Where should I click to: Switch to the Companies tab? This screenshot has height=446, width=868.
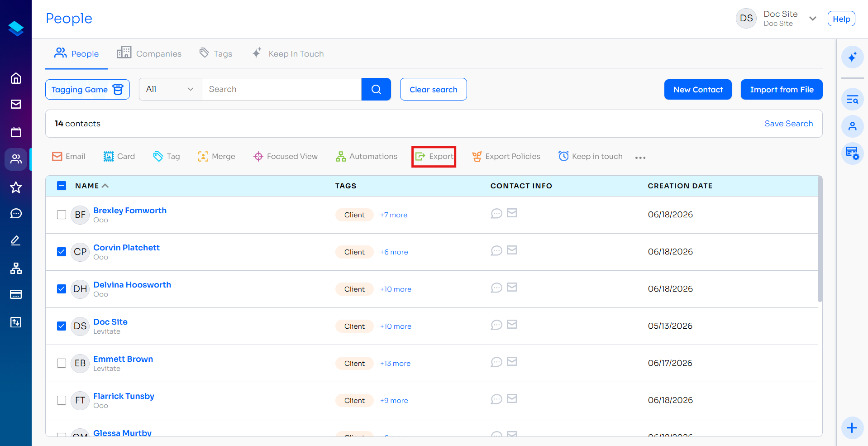(x=149, y=53)
